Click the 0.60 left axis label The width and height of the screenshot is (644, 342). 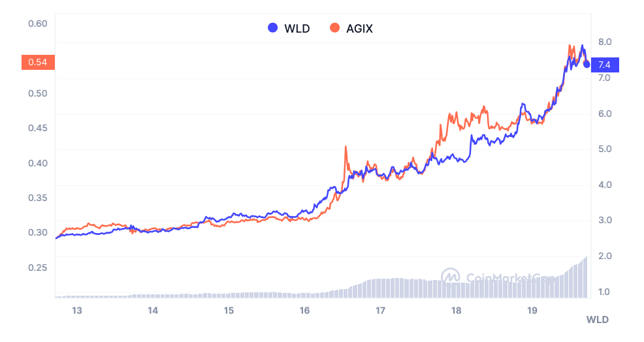click(38, 23)
